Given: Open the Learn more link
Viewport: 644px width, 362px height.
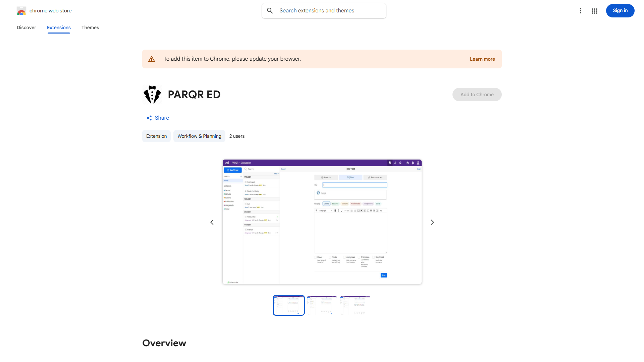Looking at the screenshot, I should 482,59.
